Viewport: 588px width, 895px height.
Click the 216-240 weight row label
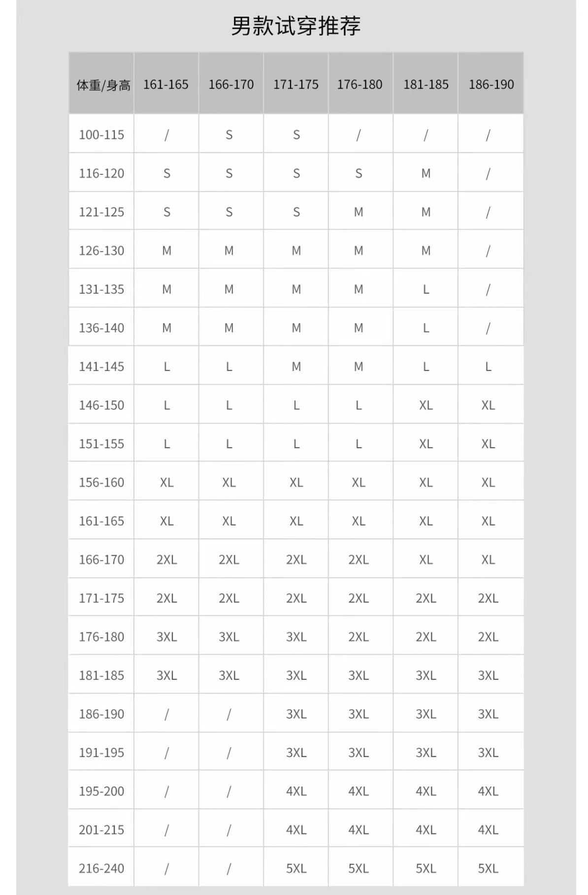(x=101, y=868)
